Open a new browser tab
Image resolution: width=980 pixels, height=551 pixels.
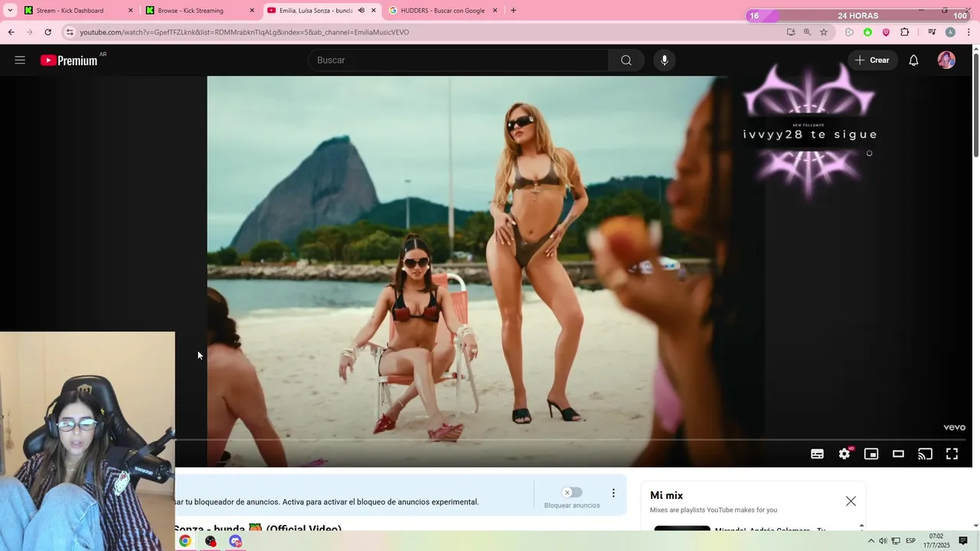(513, 11)
